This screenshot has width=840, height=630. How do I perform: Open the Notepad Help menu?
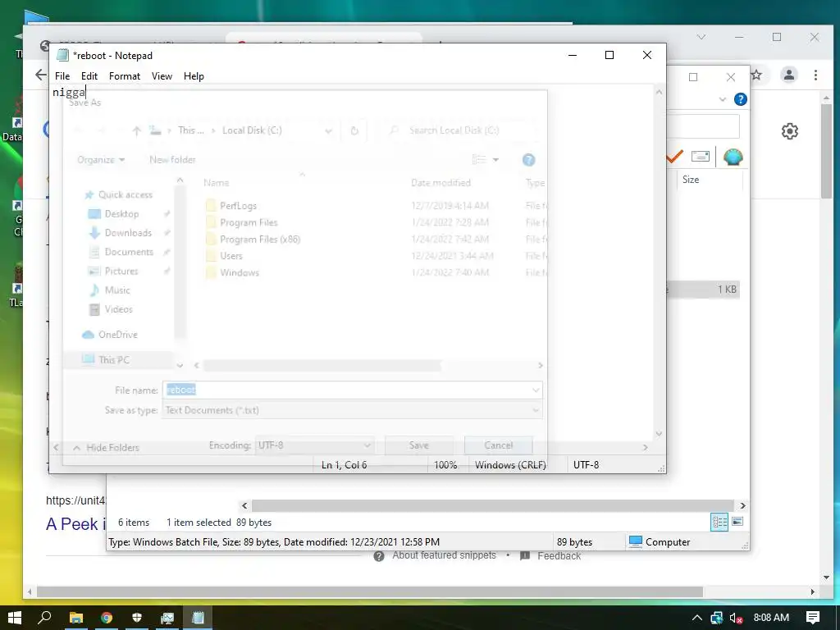pos(194,76)
